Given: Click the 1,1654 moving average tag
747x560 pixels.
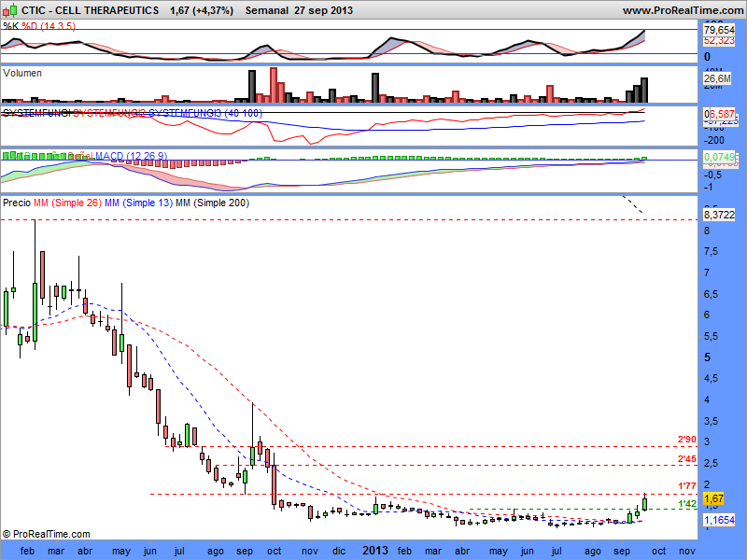Looking at the screenshot, I should (719, 520).
